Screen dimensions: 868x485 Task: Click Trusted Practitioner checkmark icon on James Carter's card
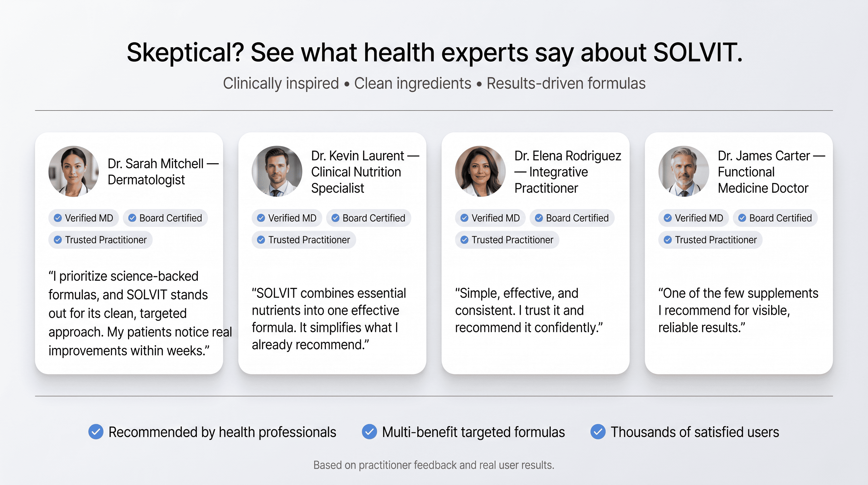(668, 240)
